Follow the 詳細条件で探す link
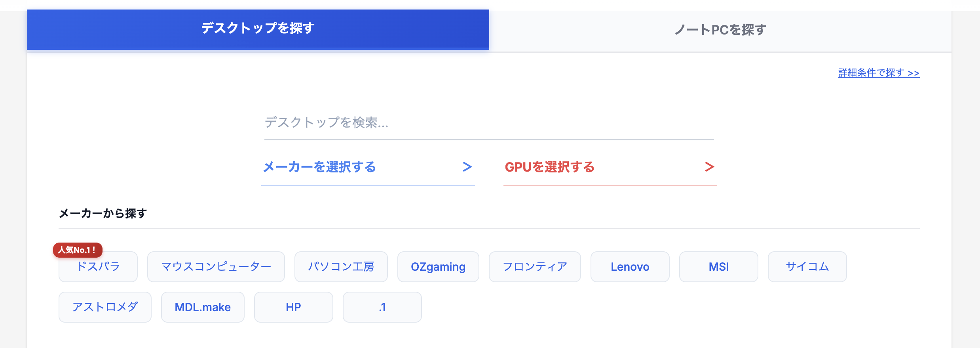The height and width of the screenshot is (348, 980). click(x=878, y=73)
